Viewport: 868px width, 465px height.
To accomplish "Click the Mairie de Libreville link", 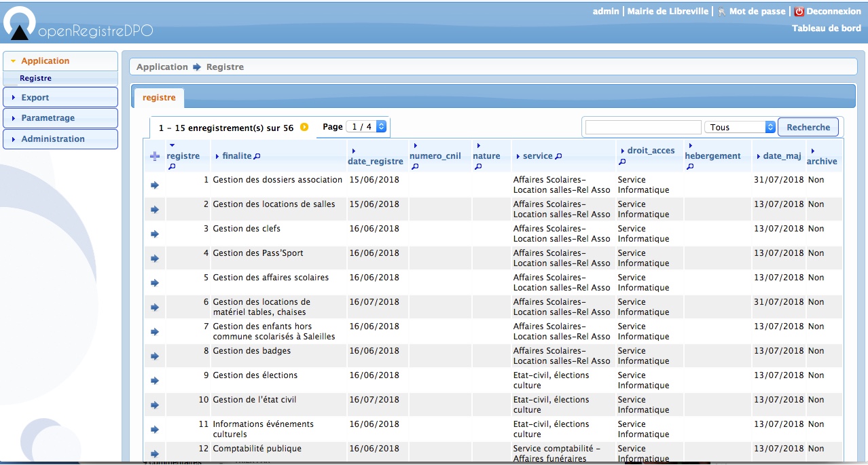I will point(668,12).
